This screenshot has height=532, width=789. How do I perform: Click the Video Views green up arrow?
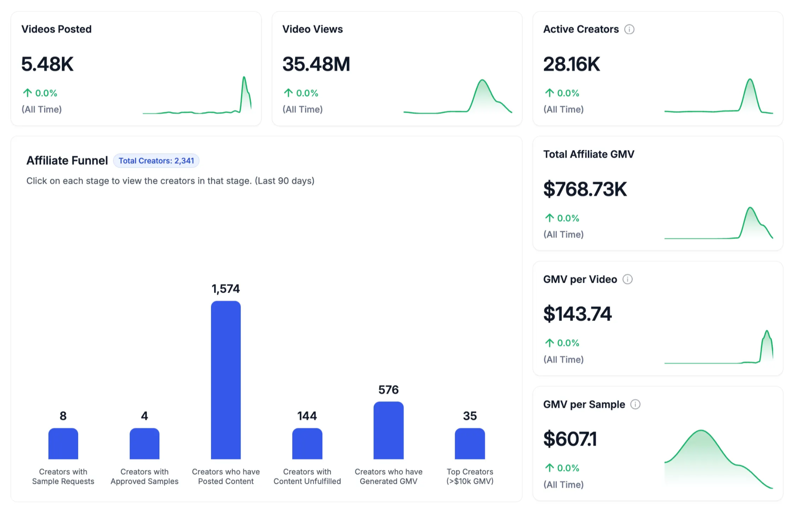click(x=288, y=93)
